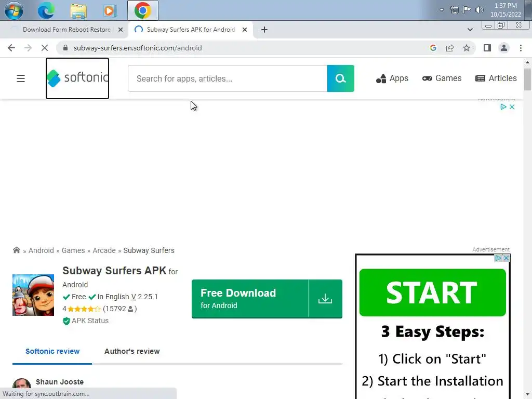Open the Games breadcrumb link
This screenshot has height=399, width=532.
(73, 250)
